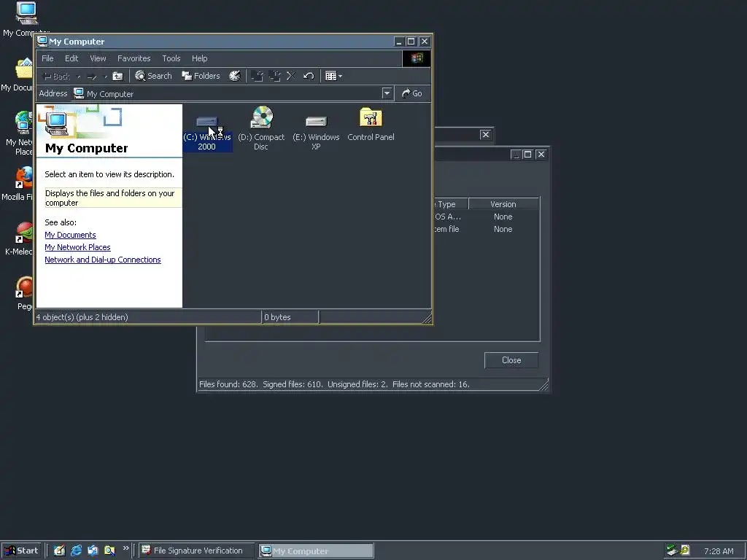This screenshot has width=747, height=560.
Task: Open the Tools menu
Action: pyautogui.click(x=171, y=58)
